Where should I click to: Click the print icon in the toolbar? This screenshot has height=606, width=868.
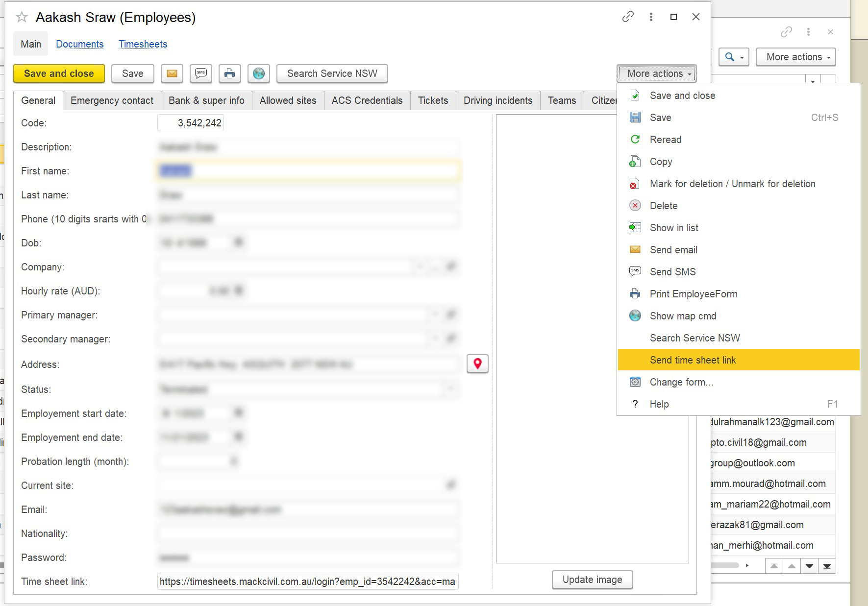click(229, 73)
